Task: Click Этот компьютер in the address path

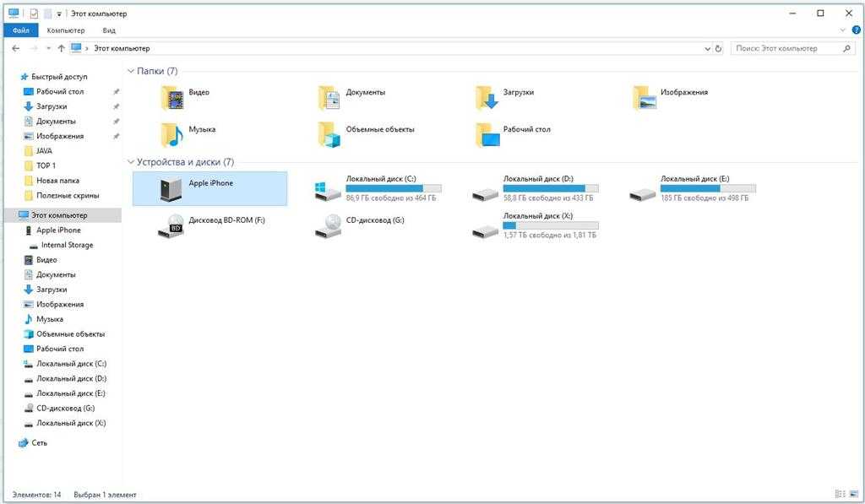Action: pyautogui.click(x=122, y=48)
